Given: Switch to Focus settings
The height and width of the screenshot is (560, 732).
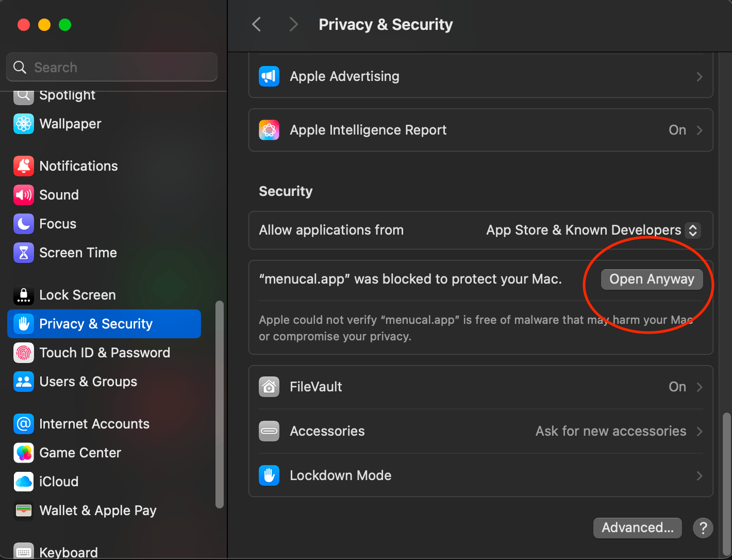Looking at the screenshot, I should tap(104, 224).
